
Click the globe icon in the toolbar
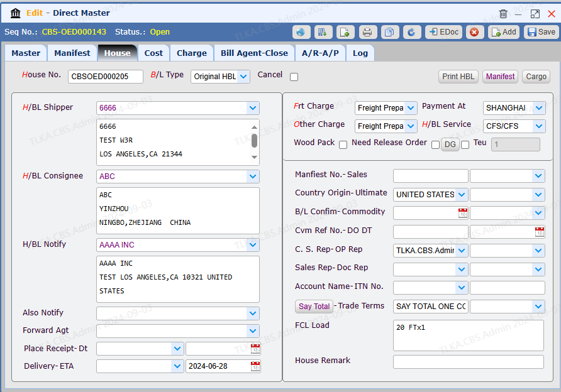tap(301, 32)
